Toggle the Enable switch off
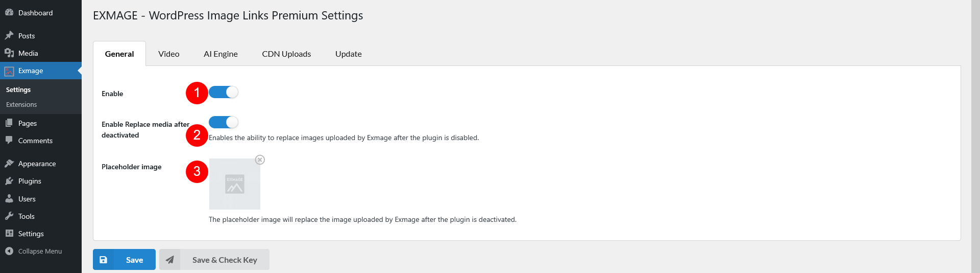Screen dimensions: 980x273 (224, 92)
